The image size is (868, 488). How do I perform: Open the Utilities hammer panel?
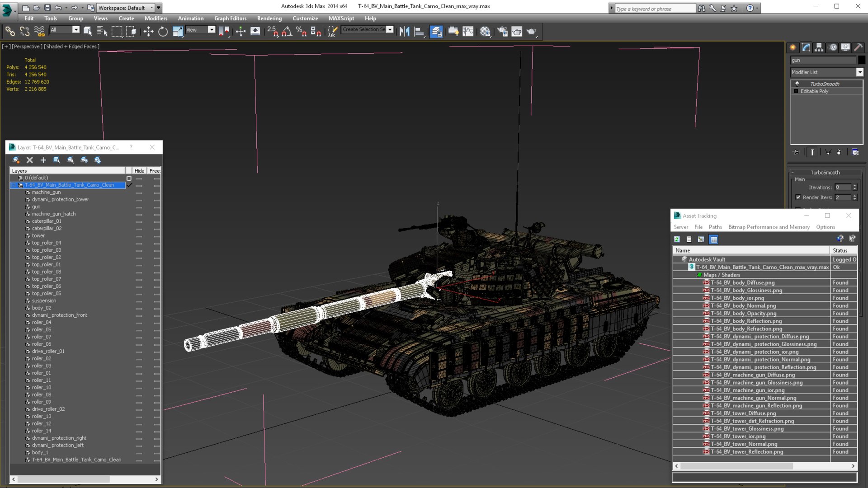pos(859,47)
